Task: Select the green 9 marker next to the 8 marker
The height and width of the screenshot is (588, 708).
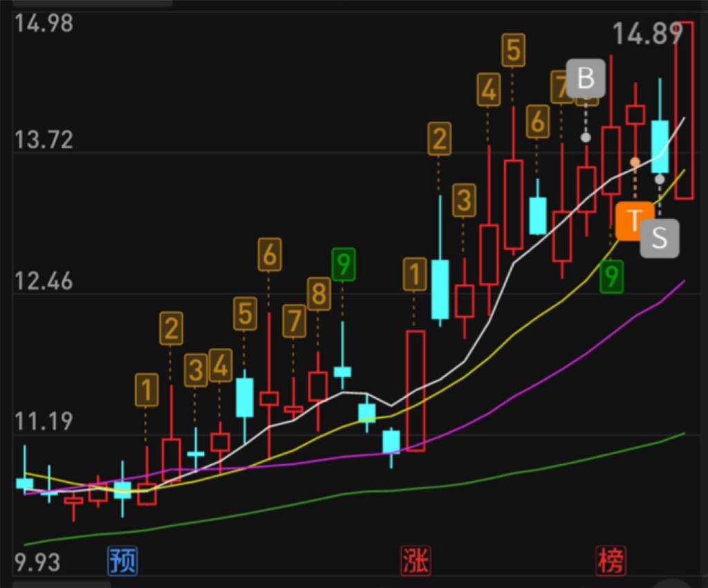Action: (x=343, y=264)
